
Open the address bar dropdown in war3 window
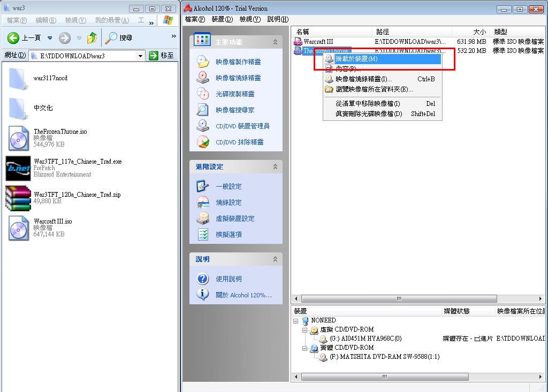click(141, 56)
